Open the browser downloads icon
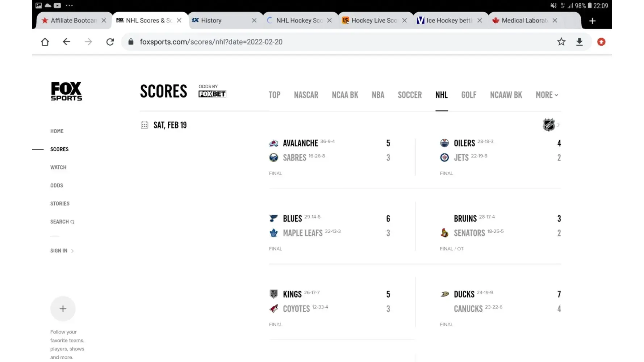This screenshot has width=644, height=362. point(580,42)
